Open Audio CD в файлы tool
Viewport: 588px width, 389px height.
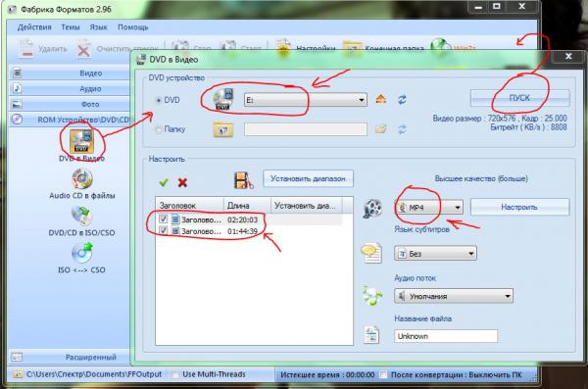(x=81, y=179)
